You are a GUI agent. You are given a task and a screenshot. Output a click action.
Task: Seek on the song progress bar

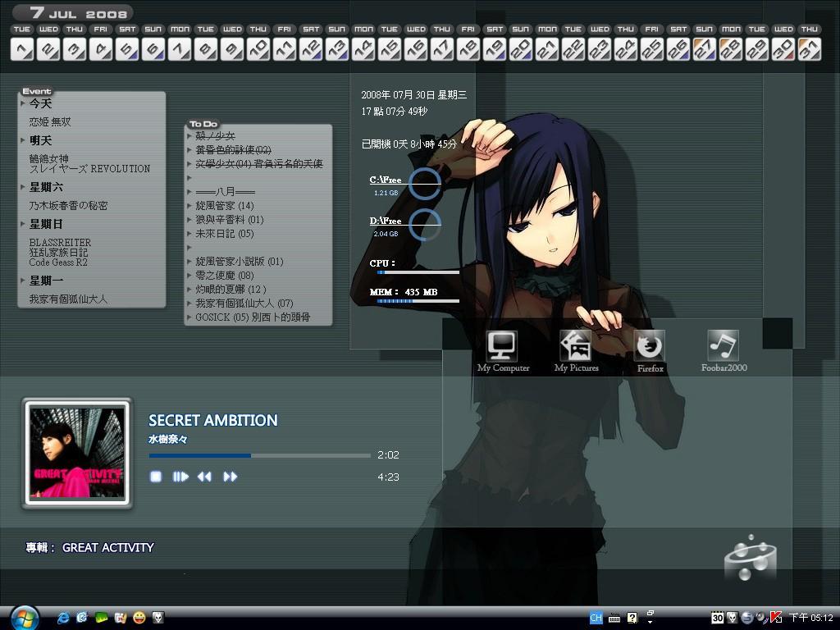259,455
